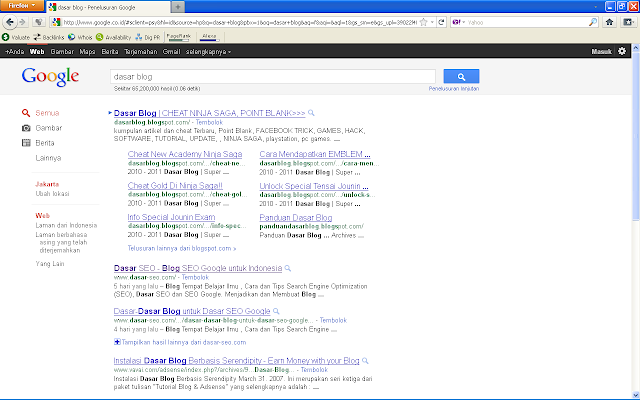
Task: Filter by Laman berbahasa asing yang telah diterjemahkan
Action: click(x=61, y=242)
